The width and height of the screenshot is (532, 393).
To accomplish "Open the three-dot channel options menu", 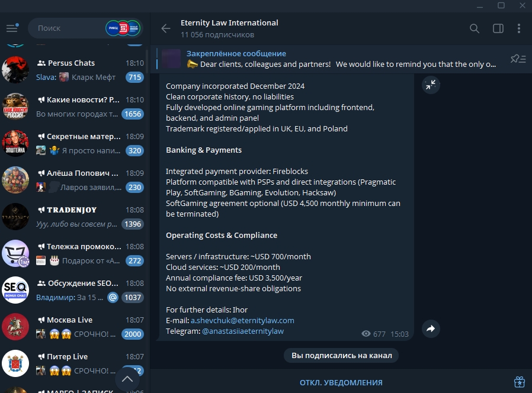I will point(519,28).
